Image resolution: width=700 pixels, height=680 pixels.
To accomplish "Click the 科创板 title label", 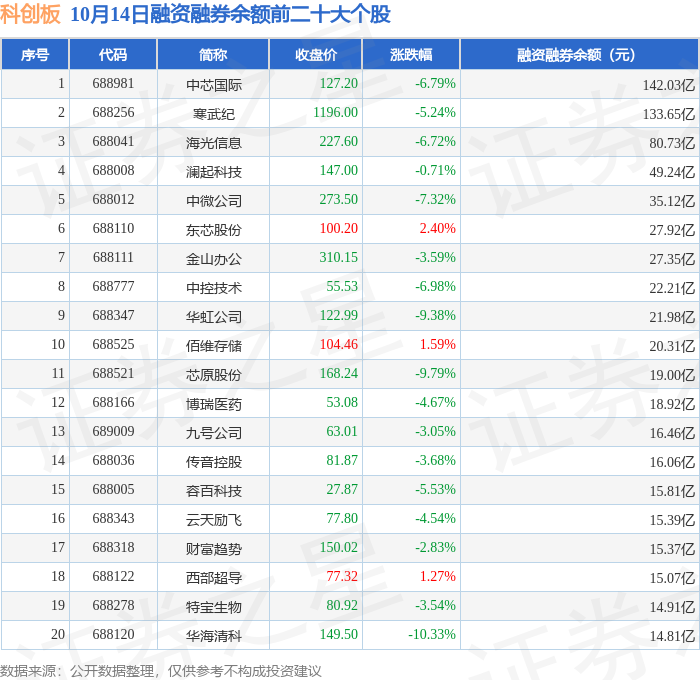I will (x=30, y=14).
